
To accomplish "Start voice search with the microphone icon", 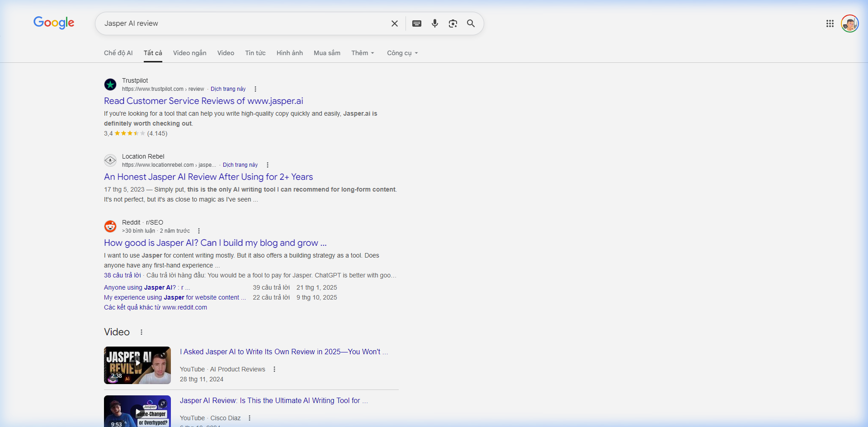I will (x=435, y=23).
